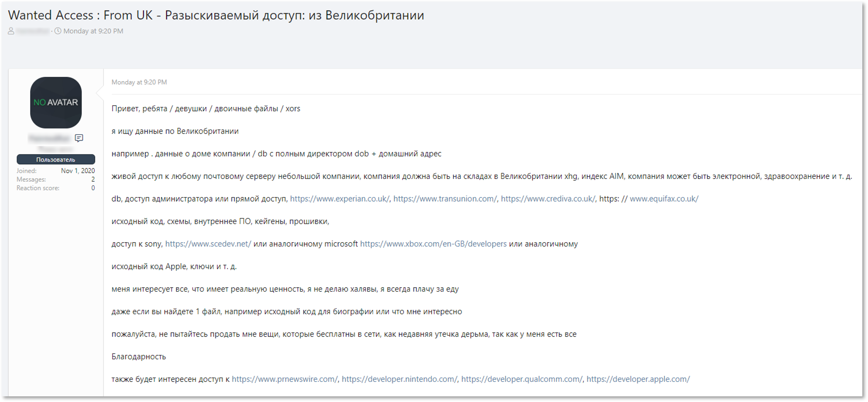Image resolution: width=868 pixels, height=402 pixels.
Task: Open the transunion.com link
Action: [x=445, y=199]
